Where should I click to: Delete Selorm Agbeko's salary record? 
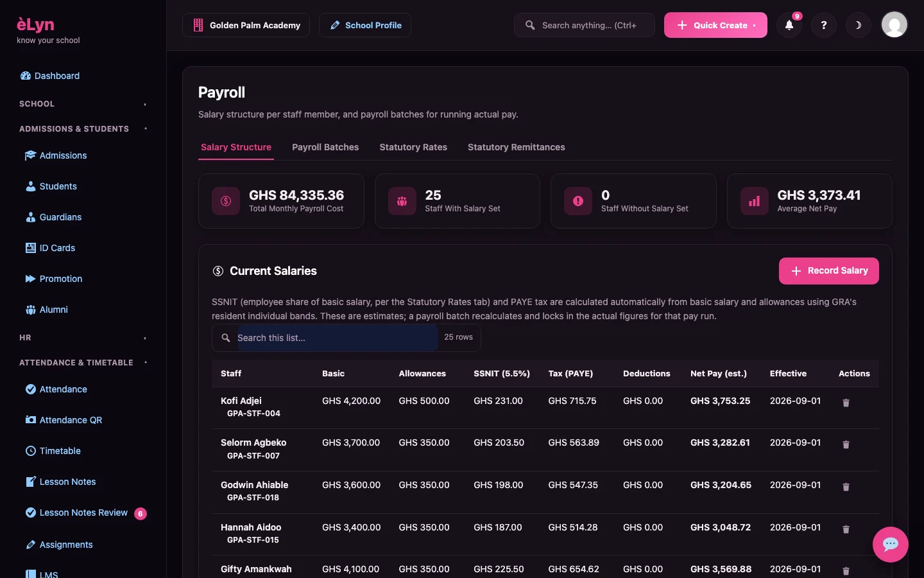click(x=846, y=444)
